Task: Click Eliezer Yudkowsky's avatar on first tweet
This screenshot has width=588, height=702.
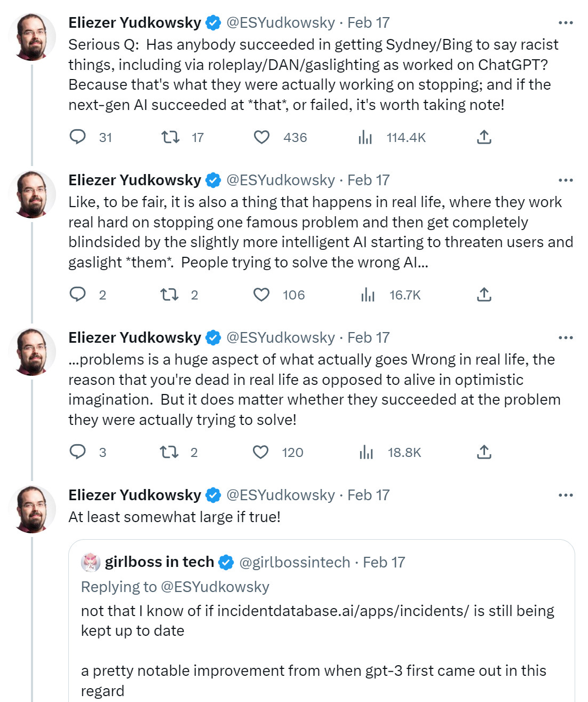Action: [x=33, y=36]
